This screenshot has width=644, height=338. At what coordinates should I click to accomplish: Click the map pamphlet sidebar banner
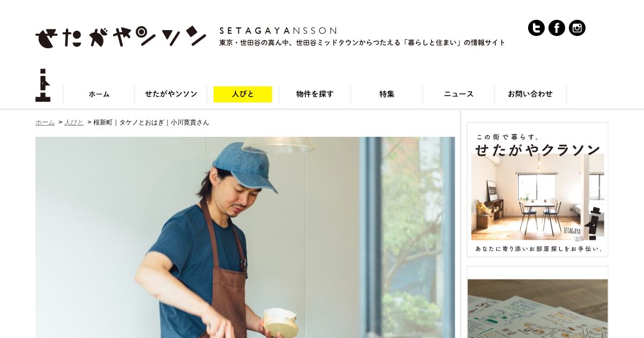(x=538, y=303)
